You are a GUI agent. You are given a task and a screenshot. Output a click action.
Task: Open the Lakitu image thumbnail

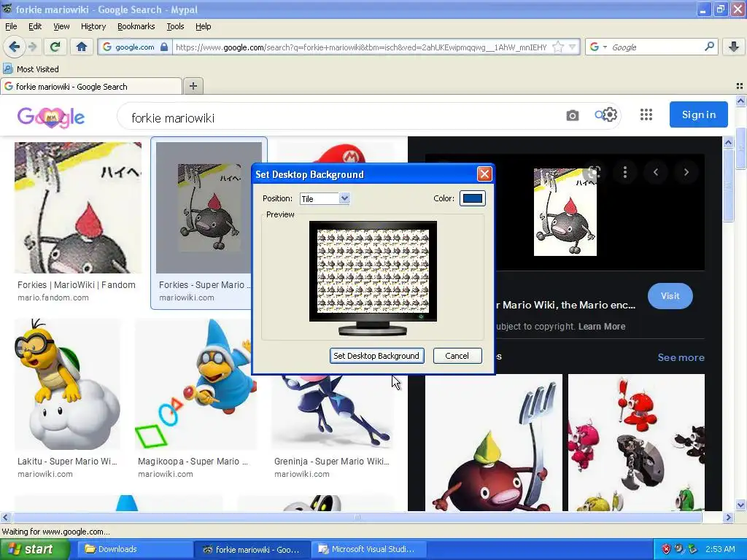pos(67,384)
